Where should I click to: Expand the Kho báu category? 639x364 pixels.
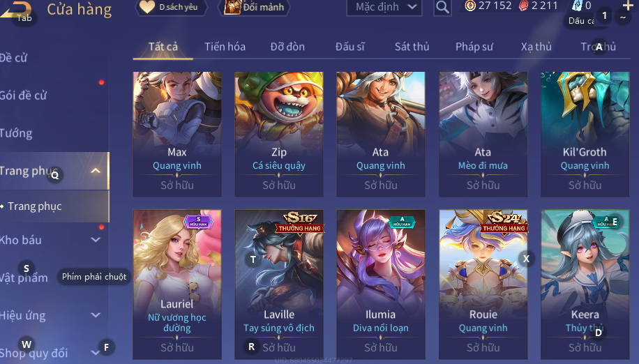tap(96, 240)
